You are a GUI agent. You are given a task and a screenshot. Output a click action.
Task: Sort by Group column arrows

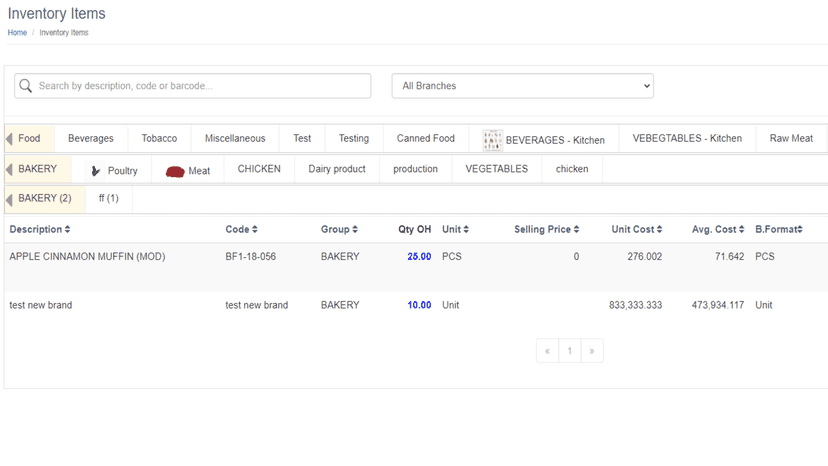[355, 229]
